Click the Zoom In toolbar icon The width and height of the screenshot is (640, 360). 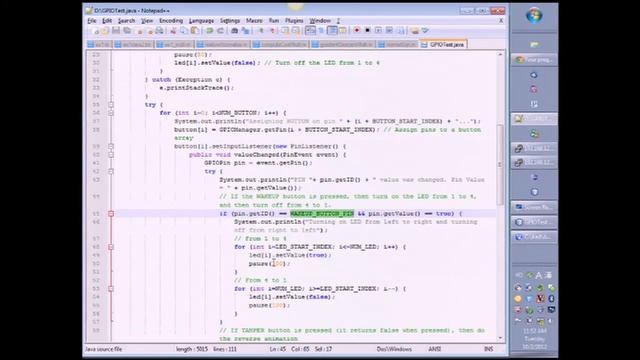[x=261, y=31]
